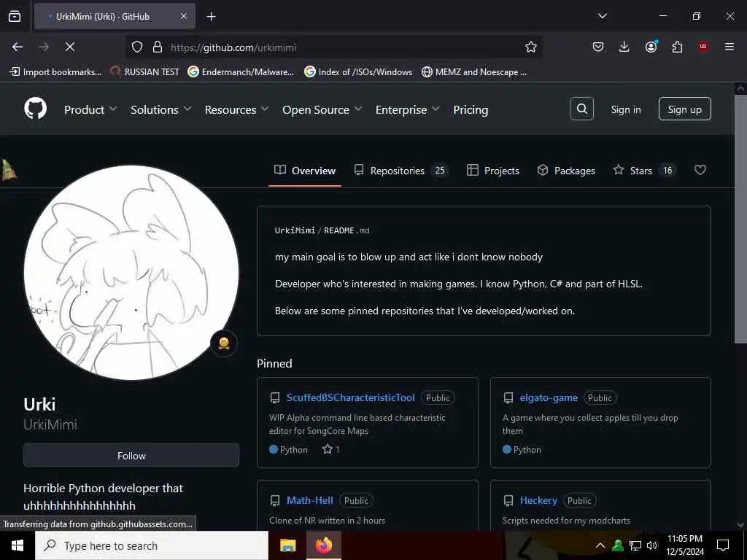Viewport: 747px width, 560px height.
Task: Open the Stars tab
Action: click(x=644, y=171)
